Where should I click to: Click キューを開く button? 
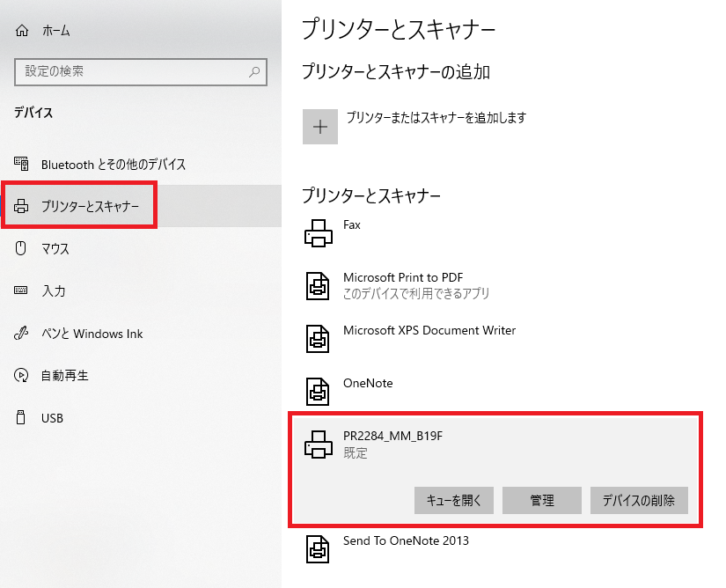[454, 500]
